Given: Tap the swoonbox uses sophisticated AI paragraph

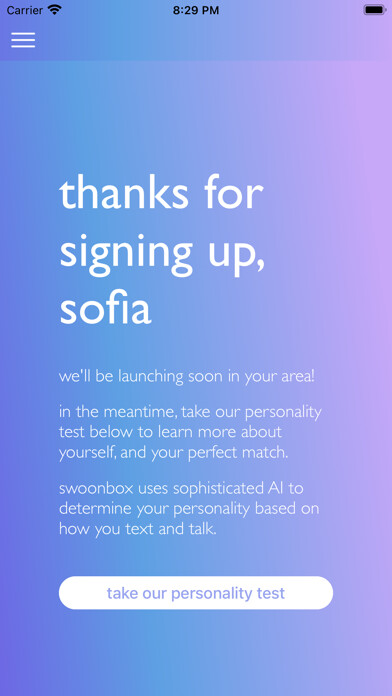Looking at the screenshot, I should tap(189, 509).
